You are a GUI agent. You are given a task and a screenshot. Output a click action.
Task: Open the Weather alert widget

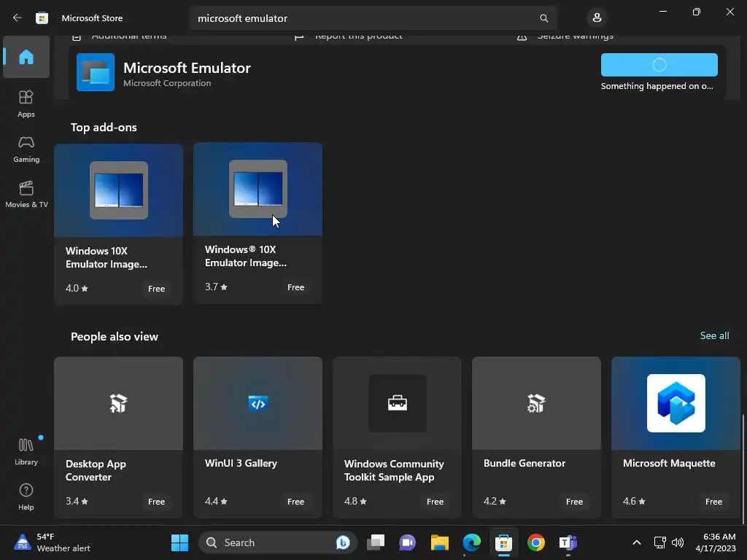[53, 542]
